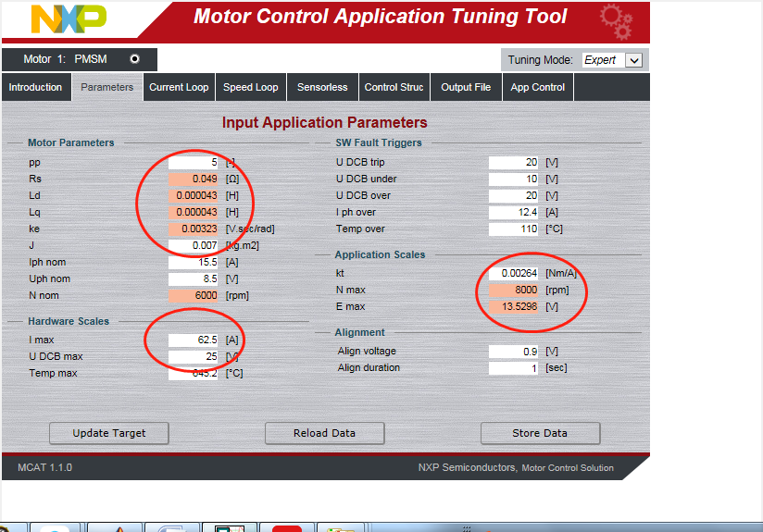763x532 pixels.
Task: Select the Motor 1 PMSM radio indicator
Action: 135,59
